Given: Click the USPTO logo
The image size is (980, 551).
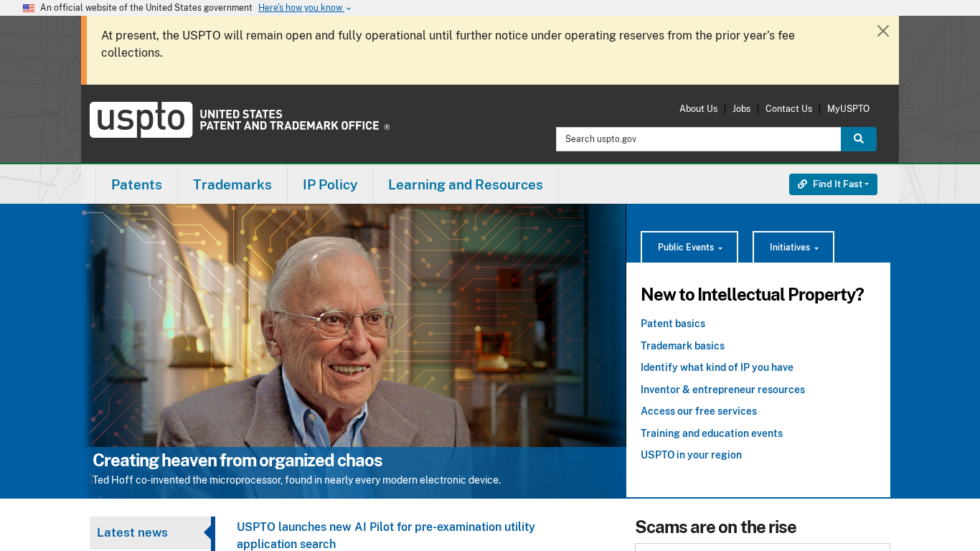Looking at the screenshot, I should [240, 120].
